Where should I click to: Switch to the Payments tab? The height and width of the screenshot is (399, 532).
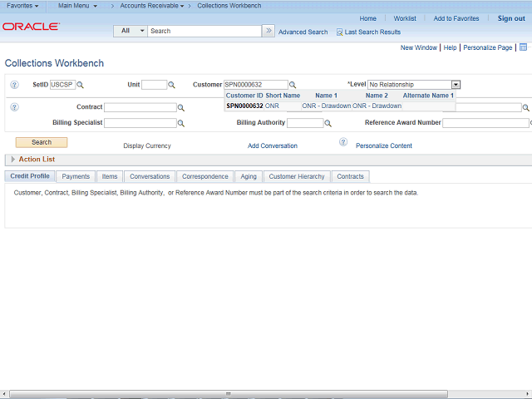tap(76, 176)
